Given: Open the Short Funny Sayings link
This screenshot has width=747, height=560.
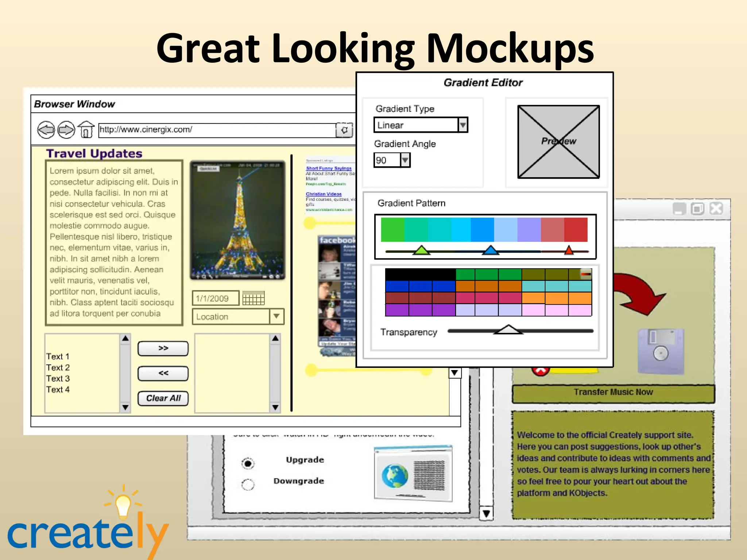Looking at the screenshot, I should pos(328,168).
